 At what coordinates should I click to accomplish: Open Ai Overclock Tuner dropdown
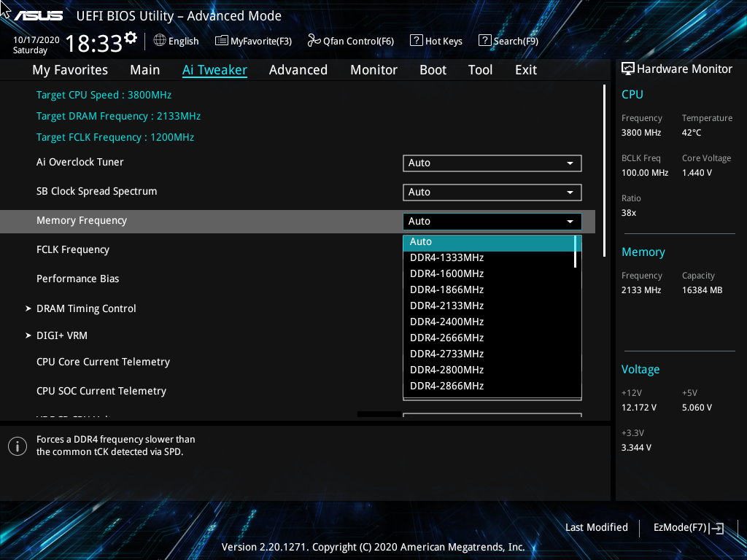(x=492, y=163)
